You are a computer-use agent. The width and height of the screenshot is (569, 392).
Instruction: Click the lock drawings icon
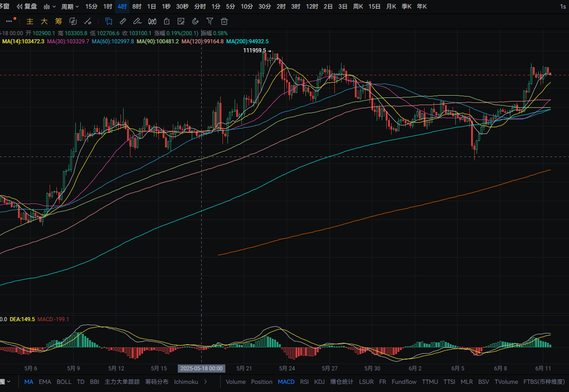point(167,21)
